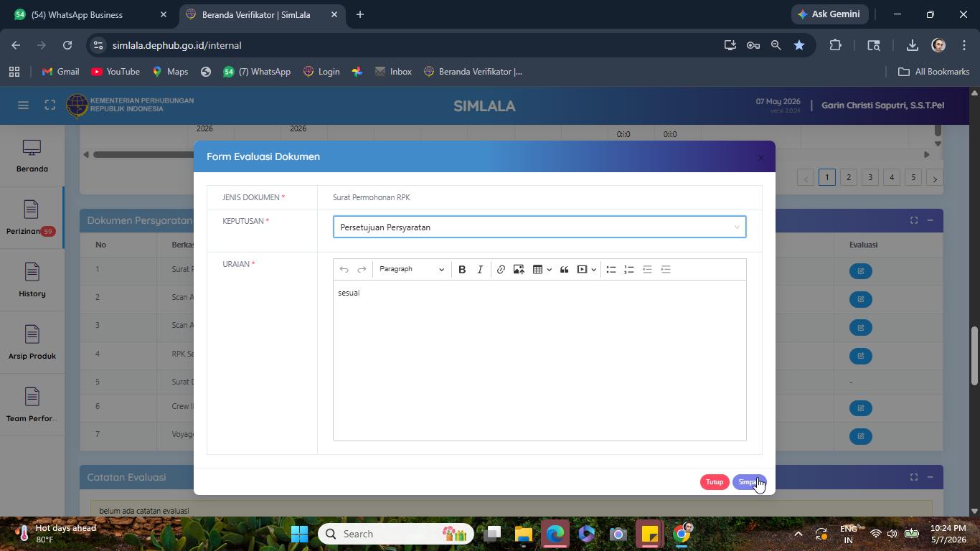Toggle the hamburger sidebar menu

[23, 105]
